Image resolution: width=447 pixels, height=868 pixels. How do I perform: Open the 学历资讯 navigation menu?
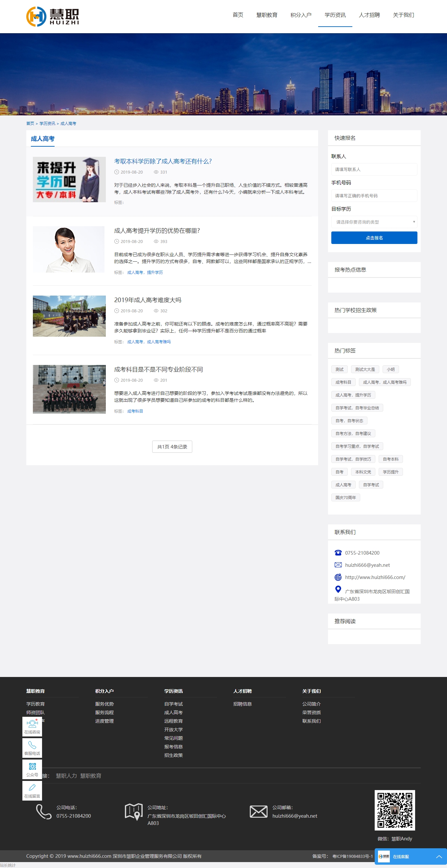[335, 15]
